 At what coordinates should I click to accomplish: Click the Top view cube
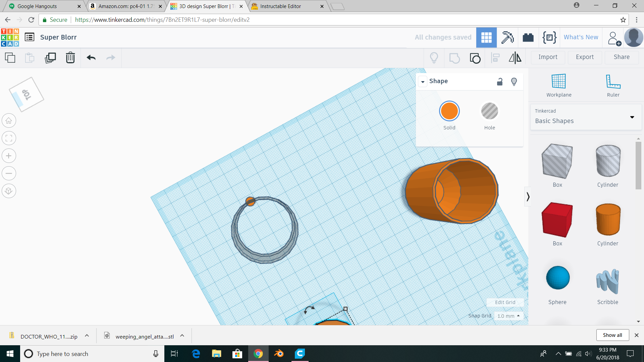26,95
